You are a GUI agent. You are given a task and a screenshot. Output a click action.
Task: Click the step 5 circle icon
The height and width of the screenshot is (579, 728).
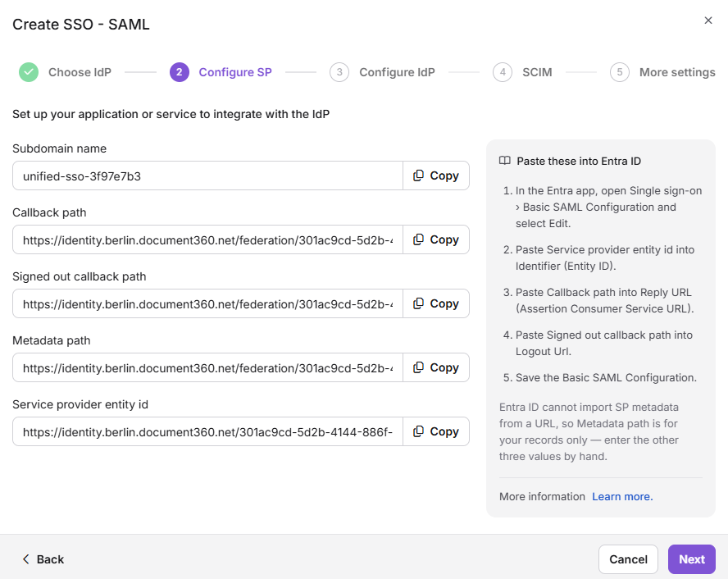(619, 72)
